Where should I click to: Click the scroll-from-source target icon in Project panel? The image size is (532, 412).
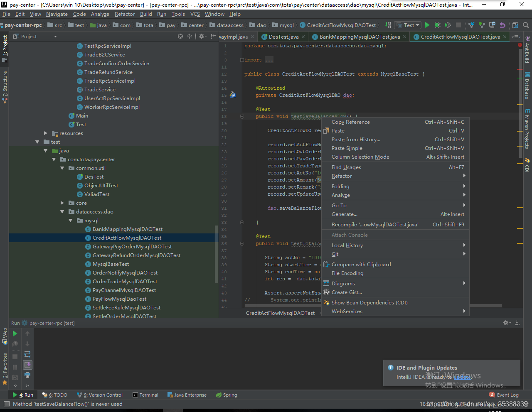coord(180,36)
